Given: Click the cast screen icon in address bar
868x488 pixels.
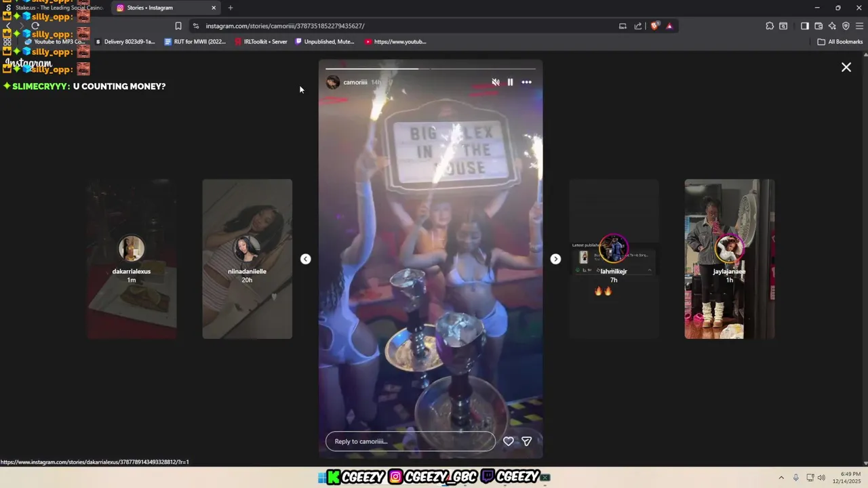Looking at the screenshot, I should coord(623,26).
